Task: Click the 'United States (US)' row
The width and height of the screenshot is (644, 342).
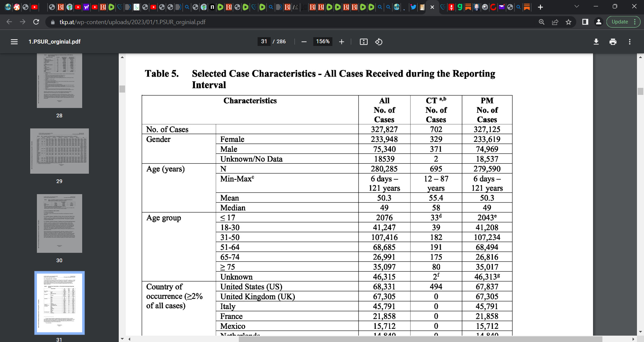Action: tap(251, 287)
